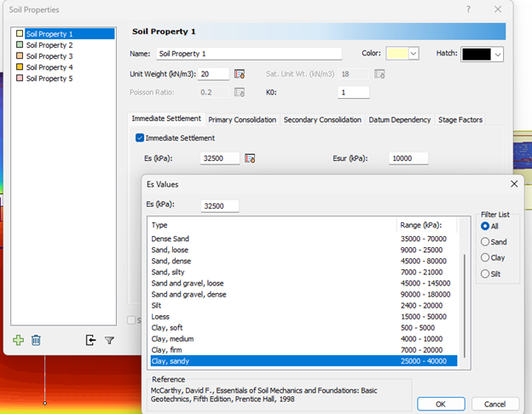The image size is (532, 414).
Task: Select the 'Clay, soft' row
Action: tap(304, 328)
